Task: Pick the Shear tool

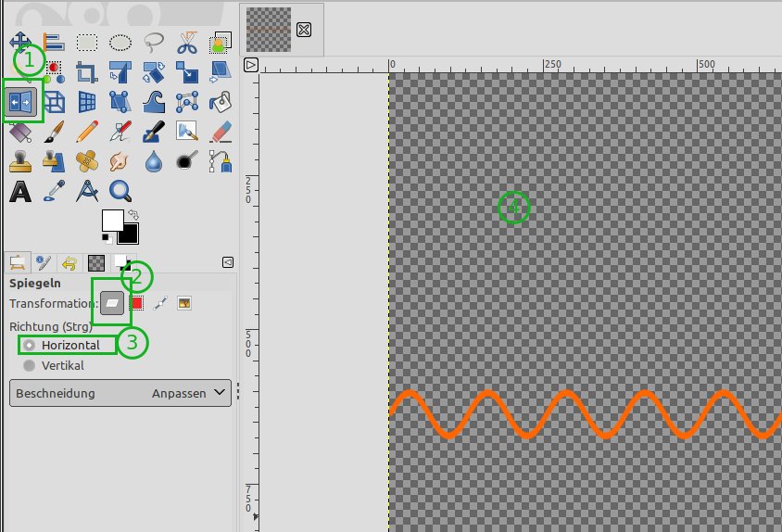Action: [220, 72]
